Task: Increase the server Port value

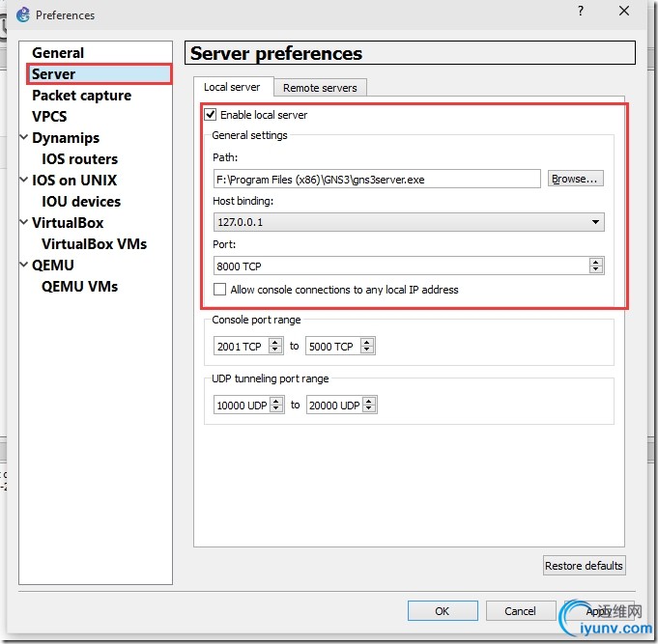Action: click(x=596, y=262)
